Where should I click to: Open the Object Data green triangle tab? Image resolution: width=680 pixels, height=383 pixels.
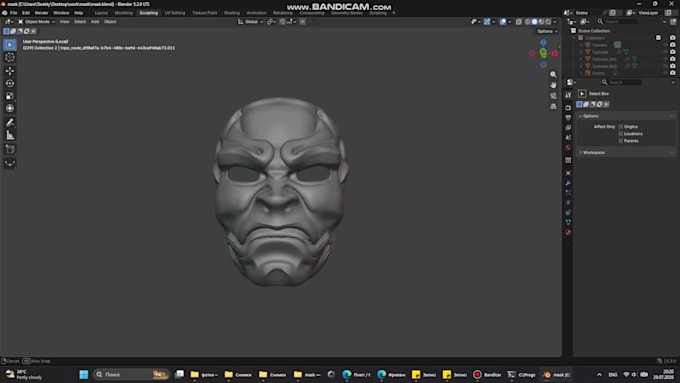(568, 222)
